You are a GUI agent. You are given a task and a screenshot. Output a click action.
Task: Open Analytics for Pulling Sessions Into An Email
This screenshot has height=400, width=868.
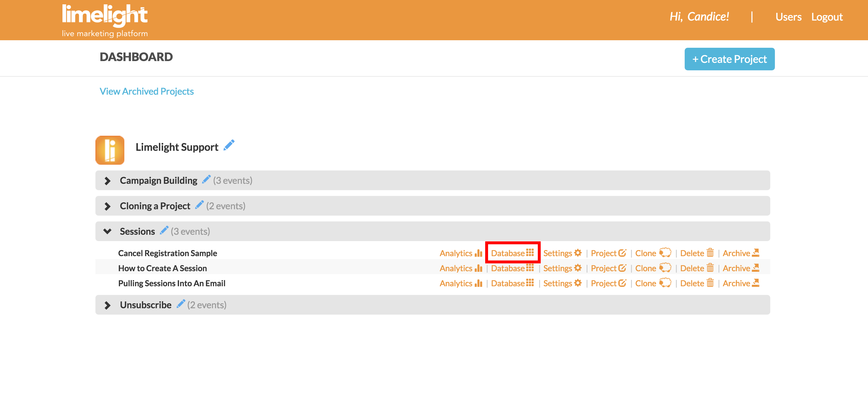461,283
